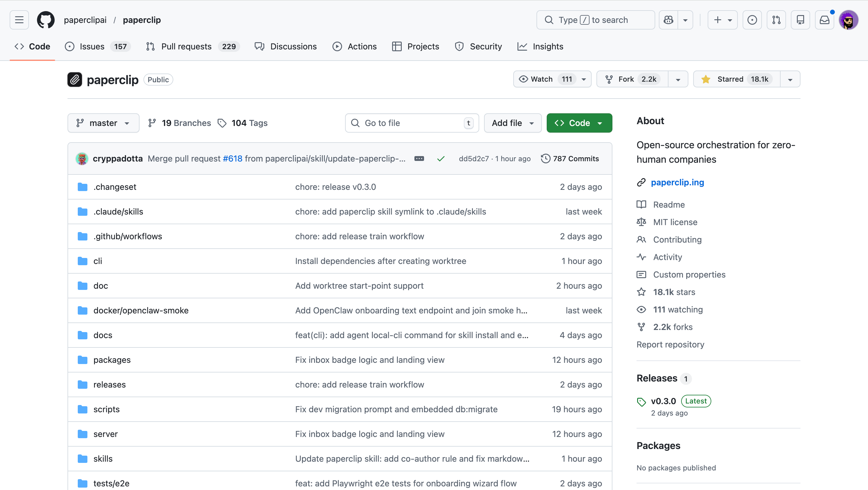Open the global issues icon in header
Viewport: 868px width, 490px height.
click(752, 20)
